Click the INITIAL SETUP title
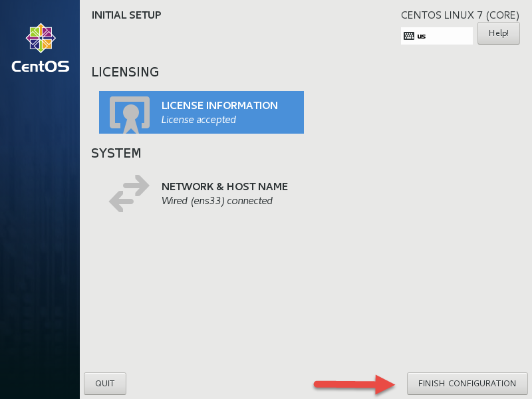This screenshot has height=399, width=532. pos(126,15)
